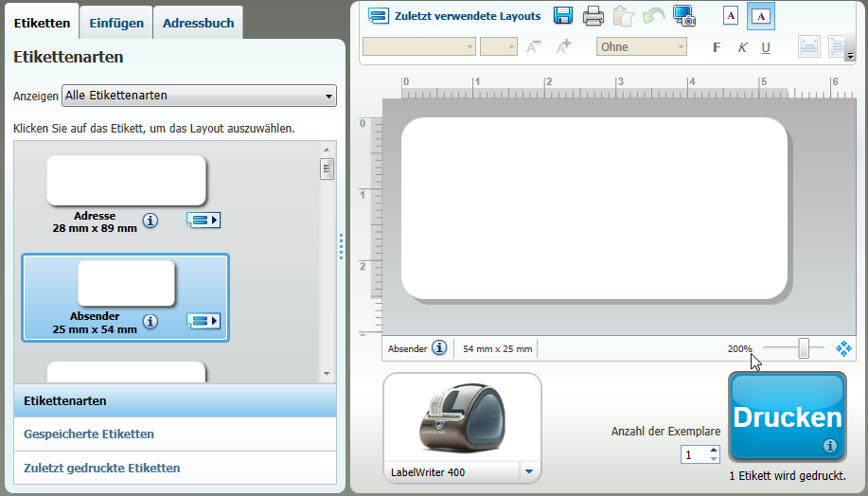Increase the number of copies

pos(714,450)
